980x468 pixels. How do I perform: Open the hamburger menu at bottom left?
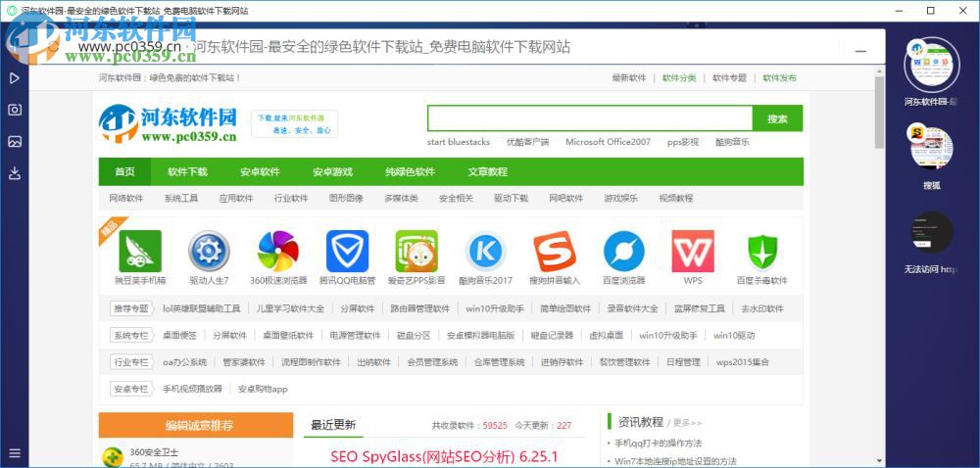tap(15, 453)
